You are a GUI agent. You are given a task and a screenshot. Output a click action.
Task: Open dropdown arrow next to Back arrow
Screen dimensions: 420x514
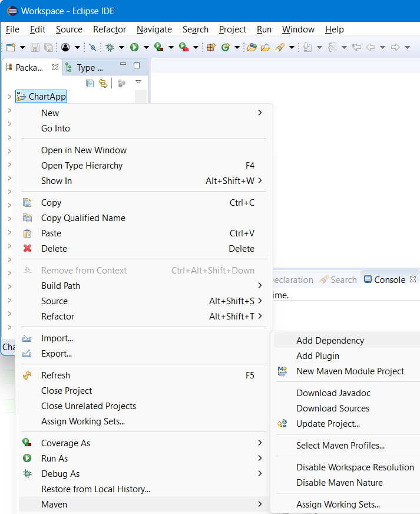382,48
